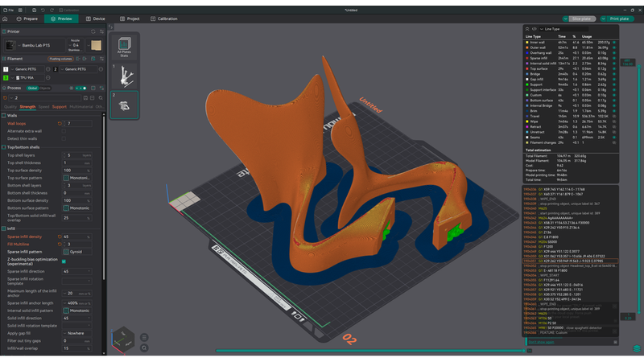Open the Speed settings tab
The height and width of the screenshot is (362, 644).
(43, 107)
